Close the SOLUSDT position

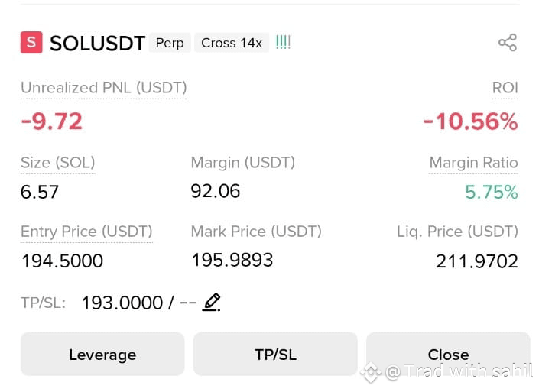point(448,355)
